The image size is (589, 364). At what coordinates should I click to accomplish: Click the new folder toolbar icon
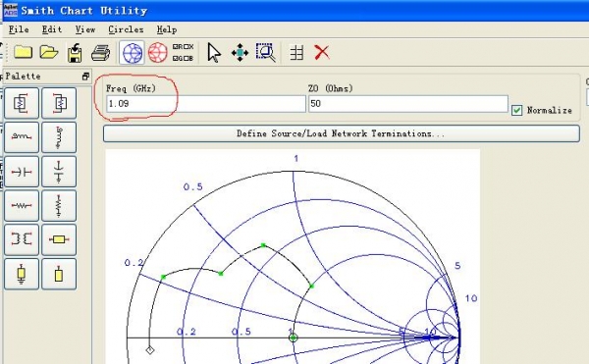tap(23, 52)
